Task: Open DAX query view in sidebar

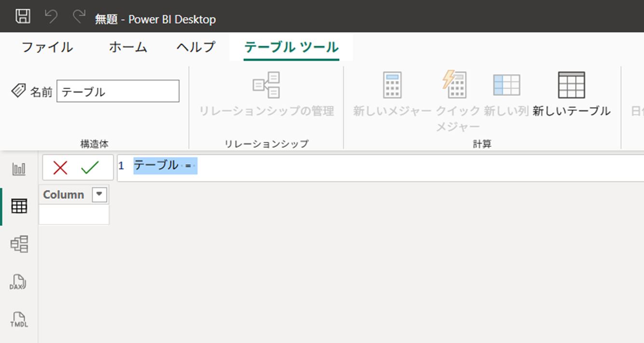Action: click(19, 282)
